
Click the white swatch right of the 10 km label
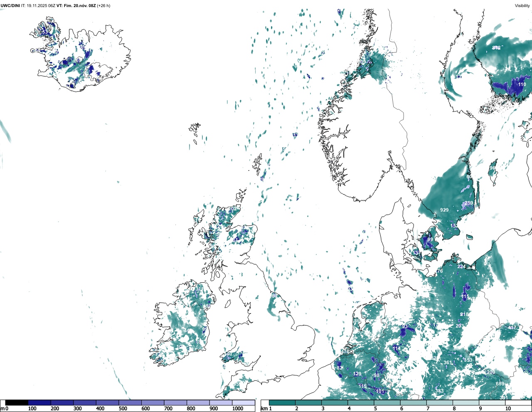click(518, 403)
